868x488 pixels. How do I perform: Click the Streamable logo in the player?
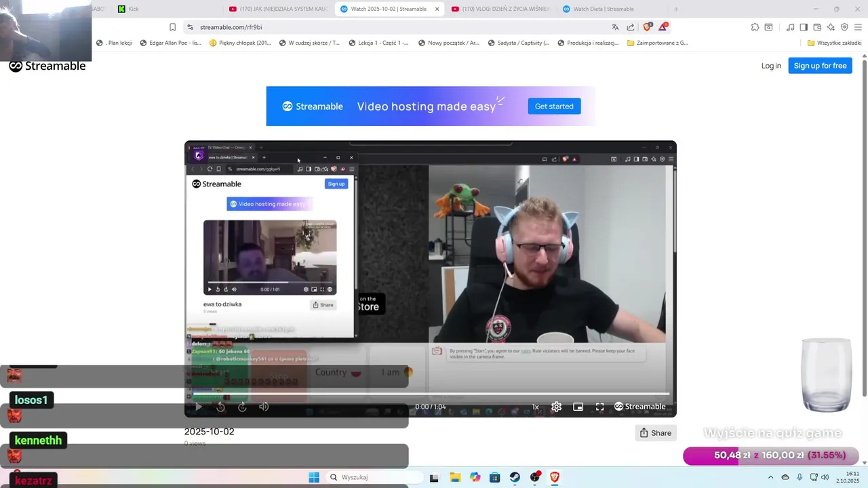click(x=639, y=407)
